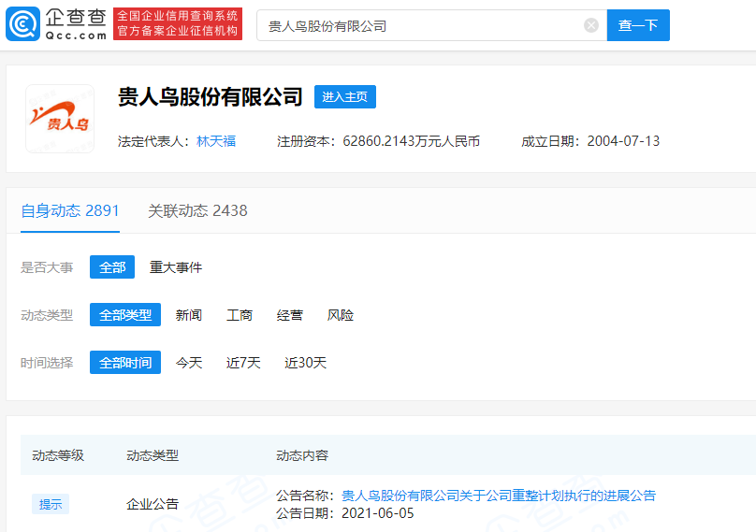Filter dynamic type by 经营
The width and height of the screenshot is (756, 532).
(x=290, y=315)
